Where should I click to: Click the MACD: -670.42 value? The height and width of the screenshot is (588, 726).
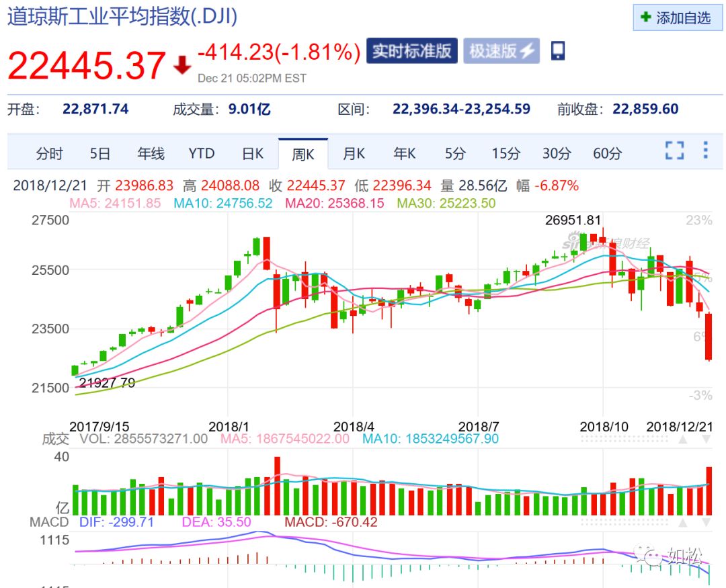coord(331,522)
